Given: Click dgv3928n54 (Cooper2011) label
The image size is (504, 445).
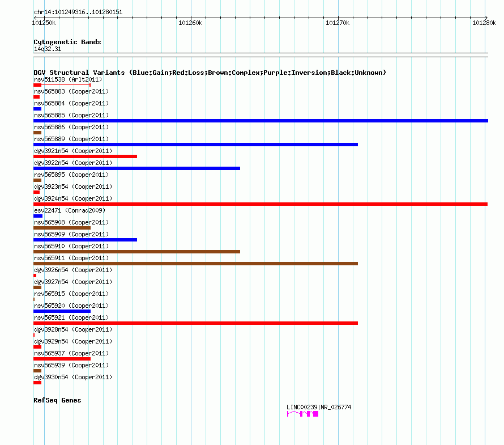Looking at the screenshot, I should click(73, 329).
